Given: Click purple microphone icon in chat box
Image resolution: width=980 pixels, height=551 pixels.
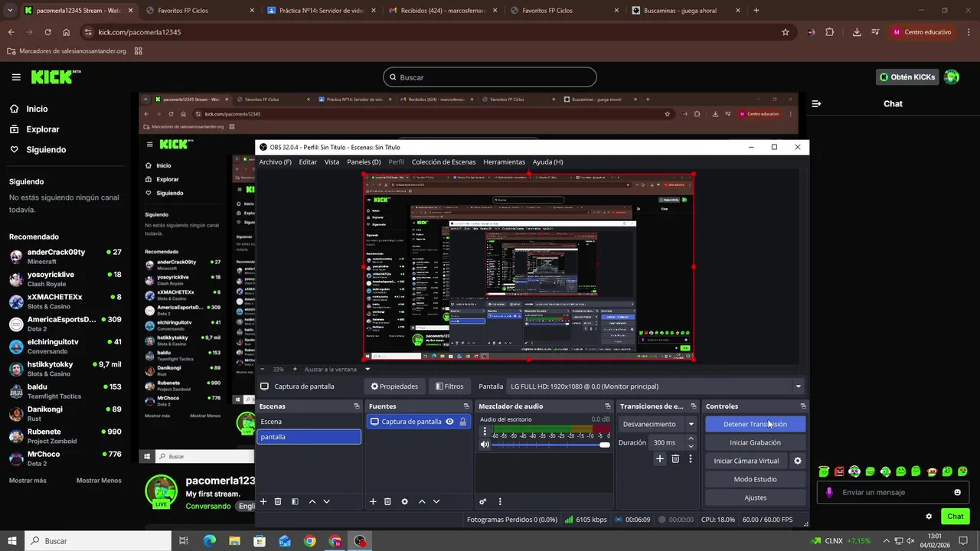Looking at the screenshot, I should tap(829, 492).
